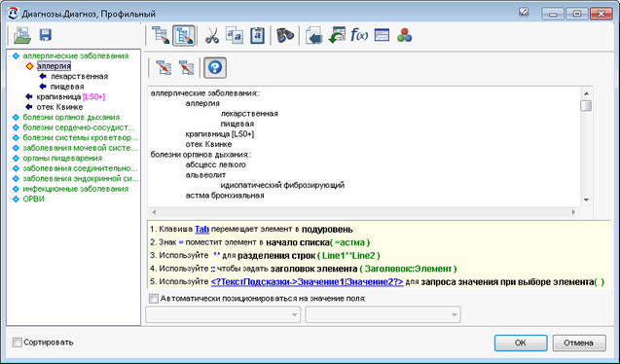Click the page with blue left arrow icon
The image size is (620, 364).
click(x=313, y=36)
